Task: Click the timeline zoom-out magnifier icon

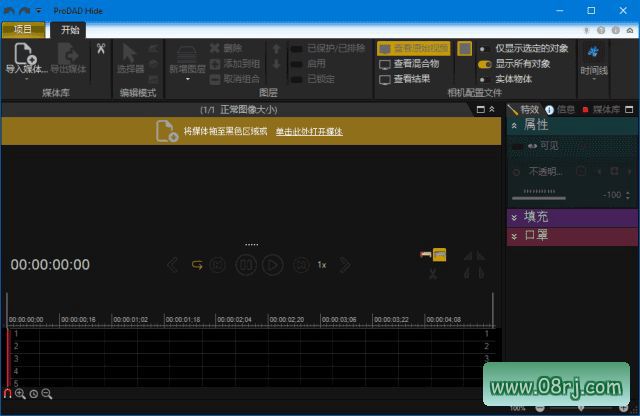Action: [46, 394]
